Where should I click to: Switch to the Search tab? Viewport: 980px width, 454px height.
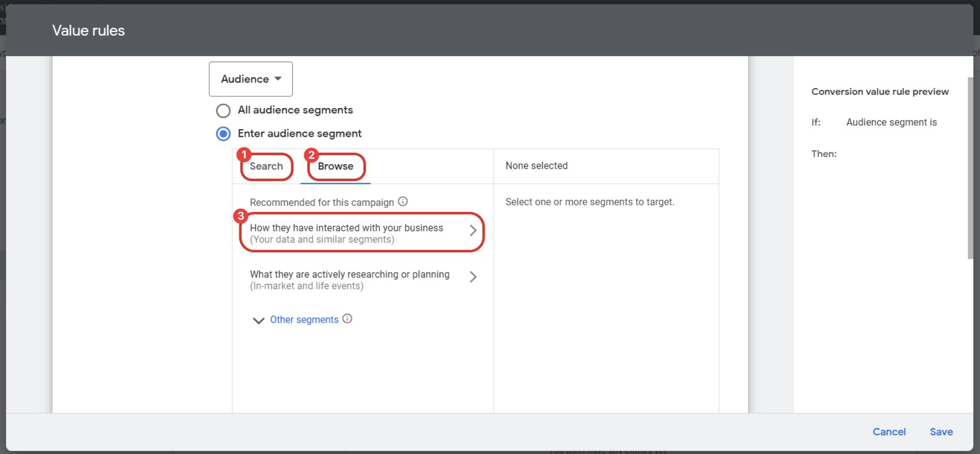coord(266,166)
